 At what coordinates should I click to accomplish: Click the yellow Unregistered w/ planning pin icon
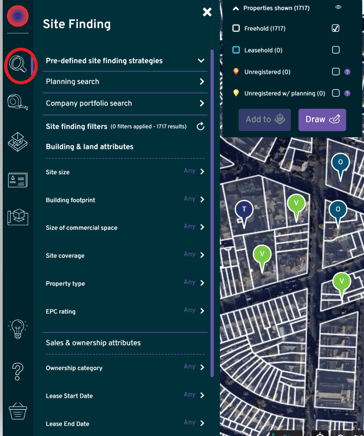236,93
